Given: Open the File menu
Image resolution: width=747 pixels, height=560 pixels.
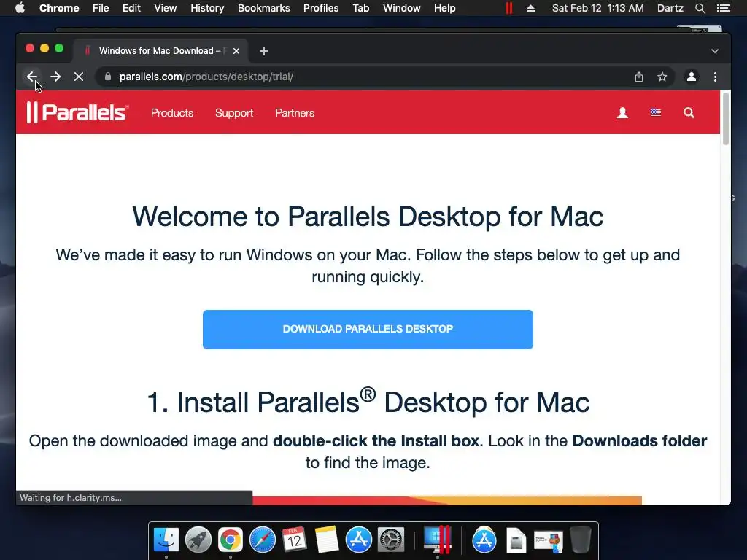Looking at the screenshot, I should [x=101, y=8].
